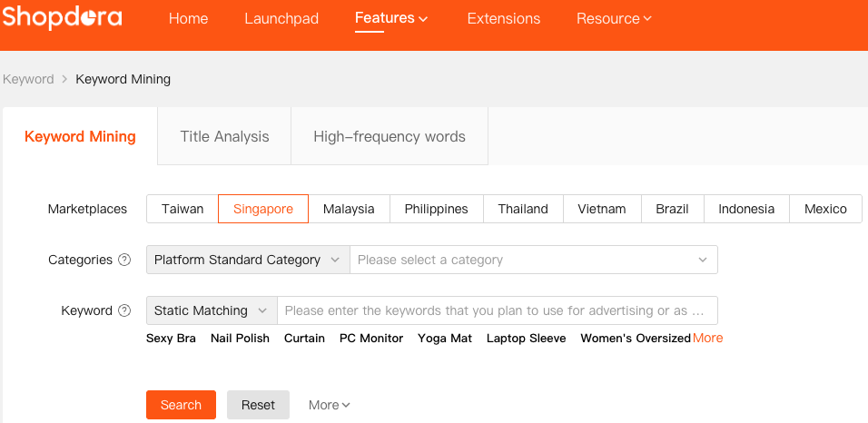The height and width of the screenshot is (423, 868).
Task: Focus the keyword input field
Action: point(496,311)
